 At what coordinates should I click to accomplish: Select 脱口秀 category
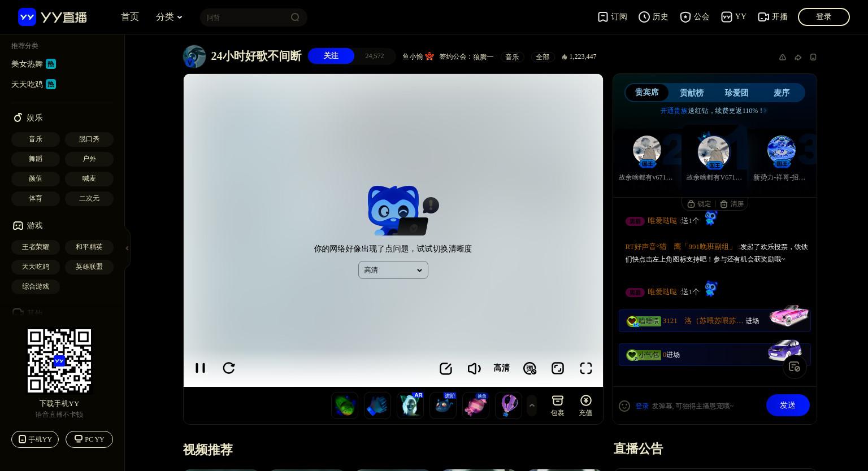[x=89, y=139]
